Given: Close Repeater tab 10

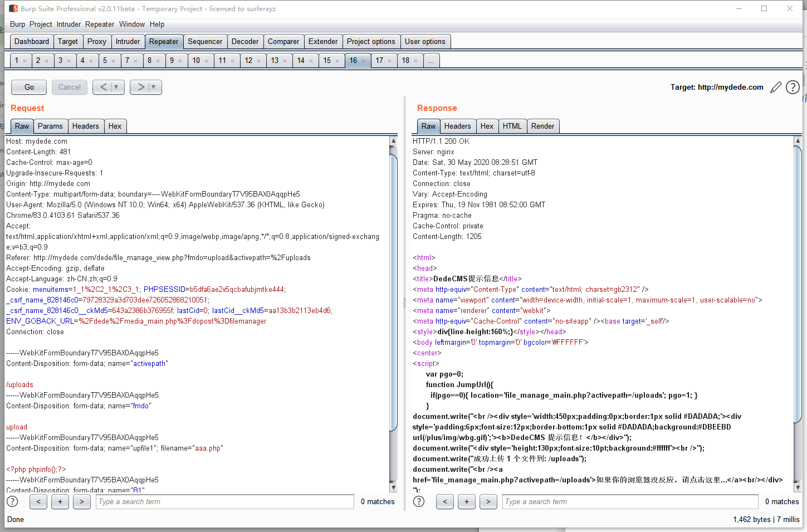Looking at the screenshot, I should click(206, 61).
